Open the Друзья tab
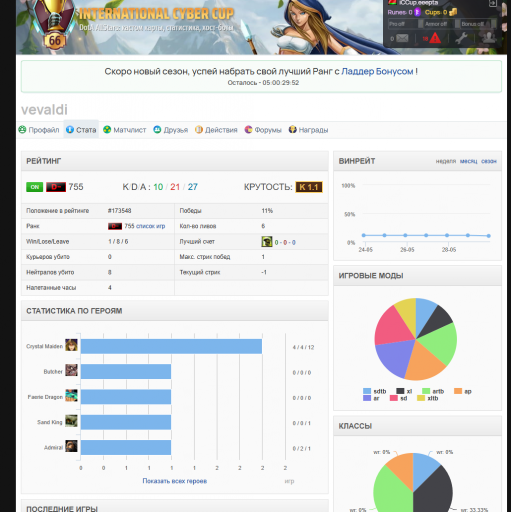 [x=171, y=130]
